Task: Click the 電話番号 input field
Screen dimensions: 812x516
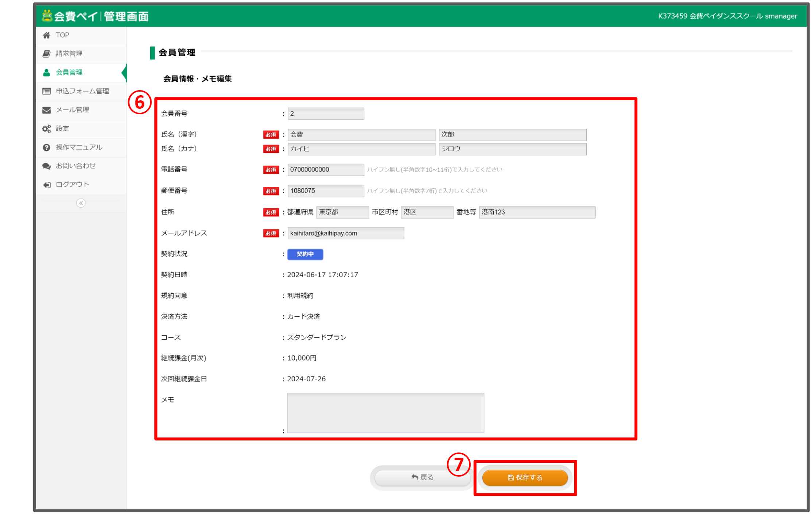Action: (325, 170)
